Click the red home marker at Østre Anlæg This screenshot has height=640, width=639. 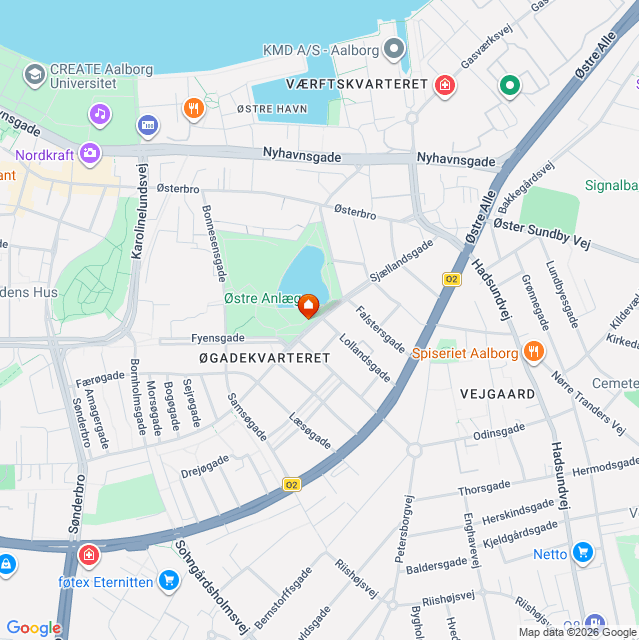[308, 306]
